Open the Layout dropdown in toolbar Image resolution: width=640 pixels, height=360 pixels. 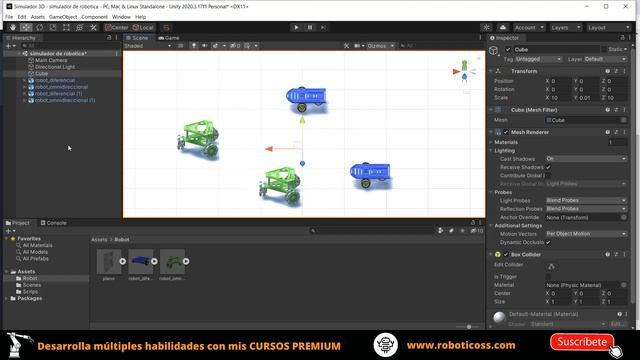608,27
